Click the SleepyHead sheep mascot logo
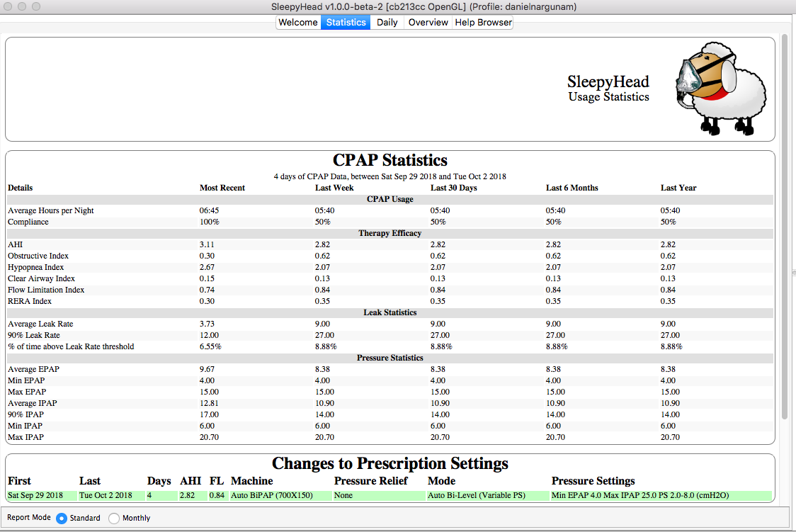 tap(721, 89)
